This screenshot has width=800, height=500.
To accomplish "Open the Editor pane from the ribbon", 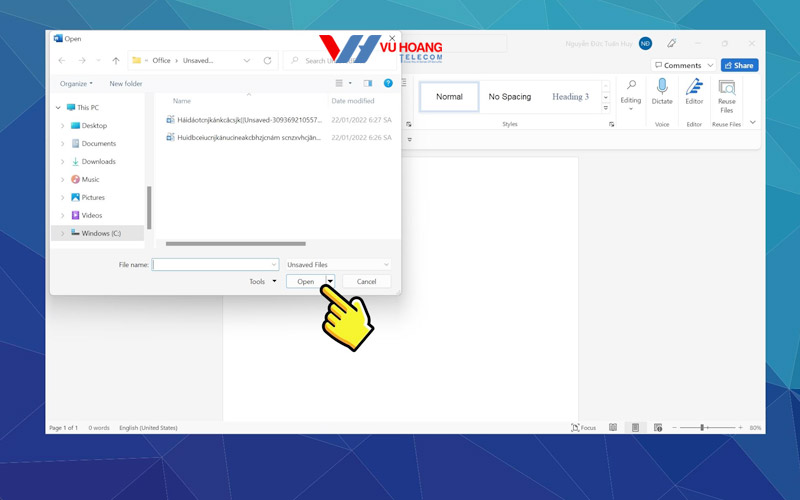I will [x=694, y=88].
